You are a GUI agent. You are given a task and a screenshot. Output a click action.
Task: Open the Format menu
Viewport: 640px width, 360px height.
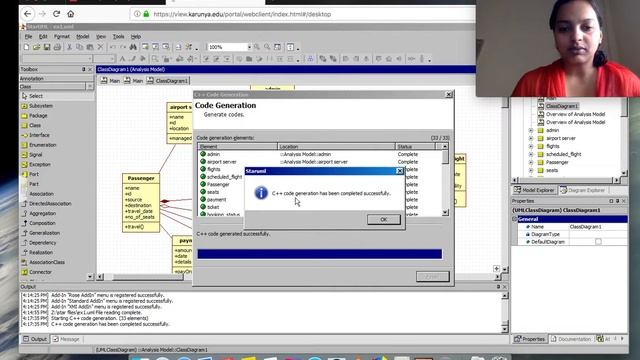point(62,37)
